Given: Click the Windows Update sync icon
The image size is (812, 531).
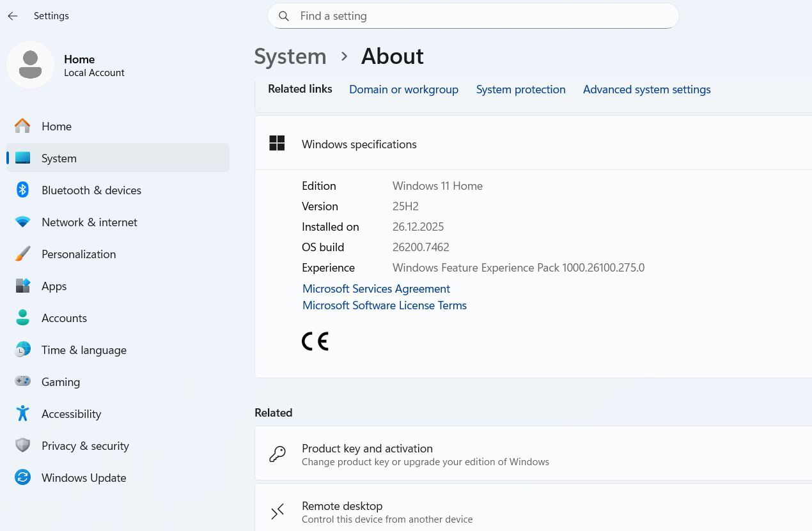Looking at the screenshot, I should tap(23, 477).
